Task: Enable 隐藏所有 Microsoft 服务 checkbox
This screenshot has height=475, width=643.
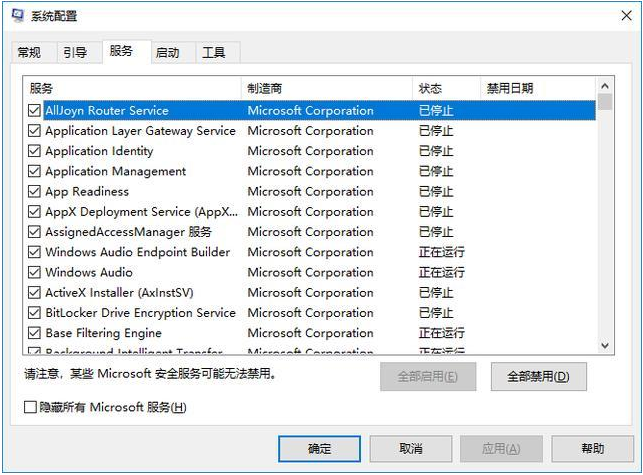Action: [x=31, y=407]
